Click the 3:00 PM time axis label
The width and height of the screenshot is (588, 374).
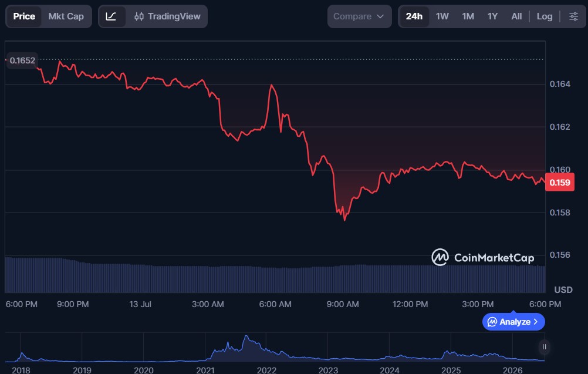pyautogui.click(x=477, y=304)
